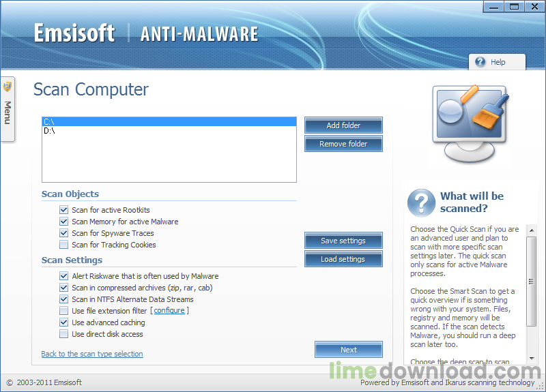Image resolution: width=546 pixels, height=392 pixels.
Task: Click the help panel scroll up arrow
Action: pos(532,230)
